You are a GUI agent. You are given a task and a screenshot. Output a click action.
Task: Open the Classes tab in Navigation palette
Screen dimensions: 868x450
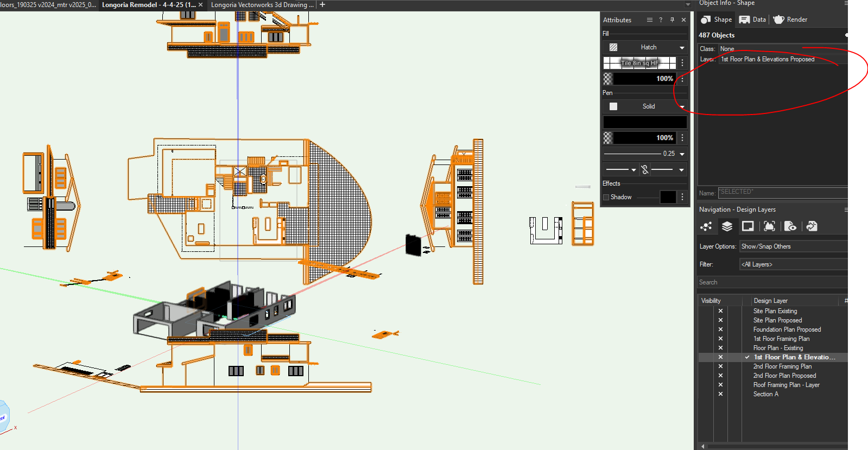[706, 226]
